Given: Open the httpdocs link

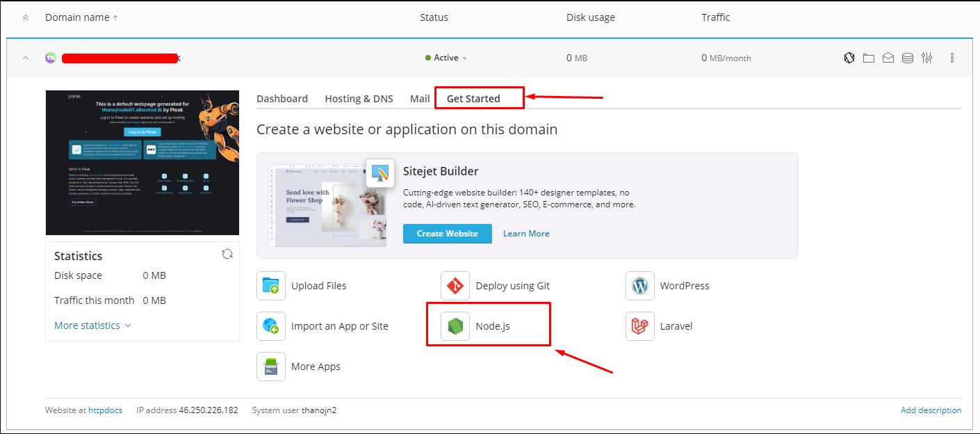Looking at the screenshot, I should tap(105, 410).
